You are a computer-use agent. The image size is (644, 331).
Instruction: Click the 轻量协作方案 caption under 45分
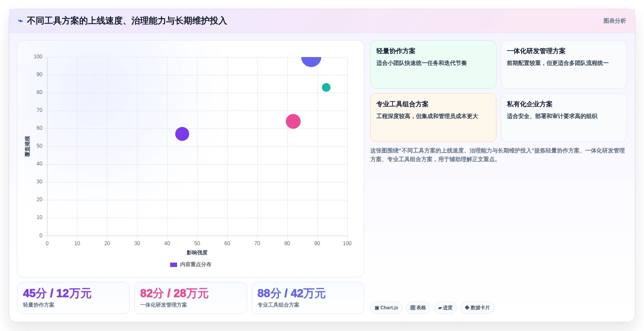click(x=39, y=305)
